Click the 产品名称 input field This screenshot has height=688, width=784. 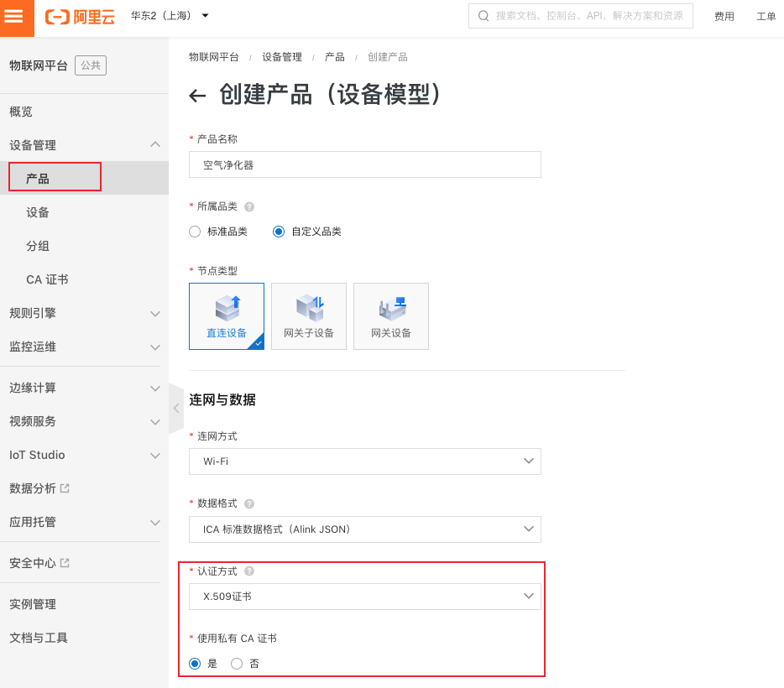point(364,164)
